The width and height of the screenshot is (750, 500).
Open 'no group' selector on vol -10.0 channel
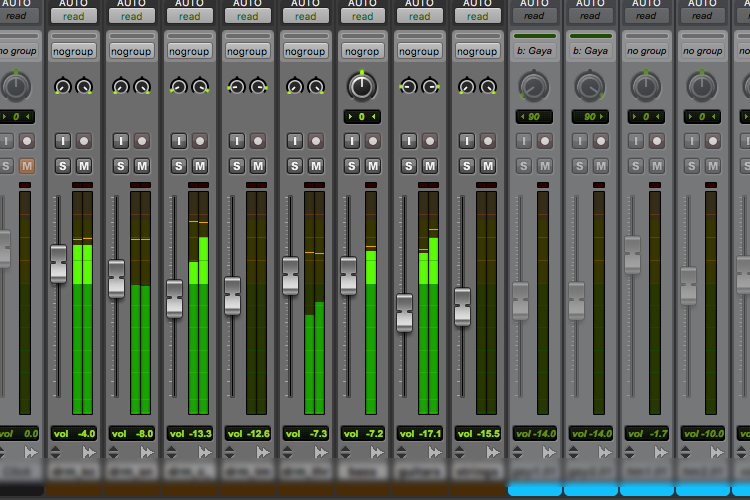tap(702, 51)
